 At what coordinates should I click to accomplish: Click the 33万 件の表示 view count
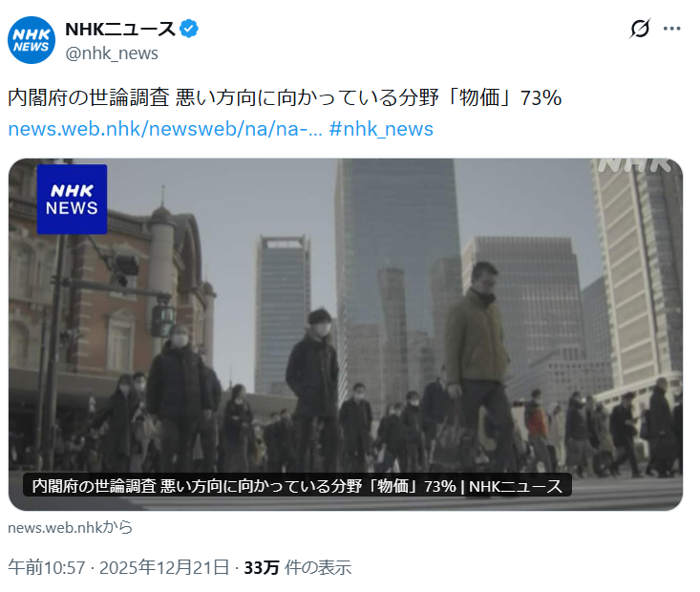[x=298, y=568]
